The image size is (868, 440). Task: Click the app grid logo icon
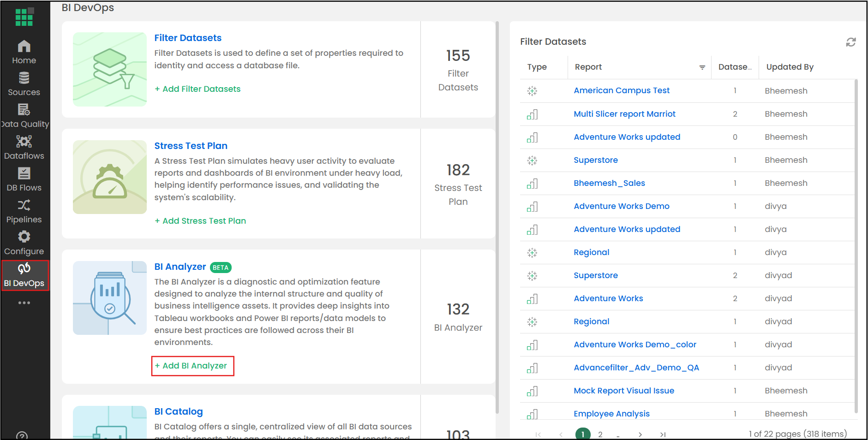coord(24,17)
